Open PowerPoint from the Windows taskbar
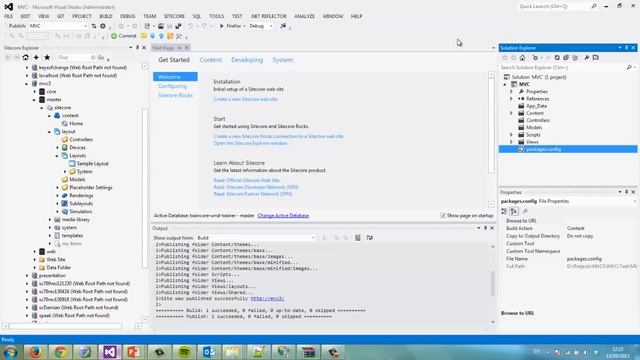 (x=134, y=352)
